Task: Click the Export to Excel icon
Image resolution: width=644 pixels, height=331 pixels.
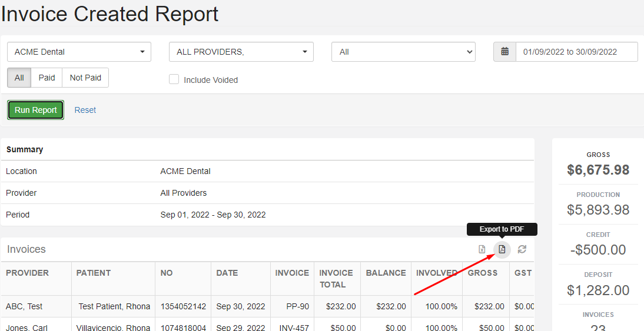Action: coord(482,249)
